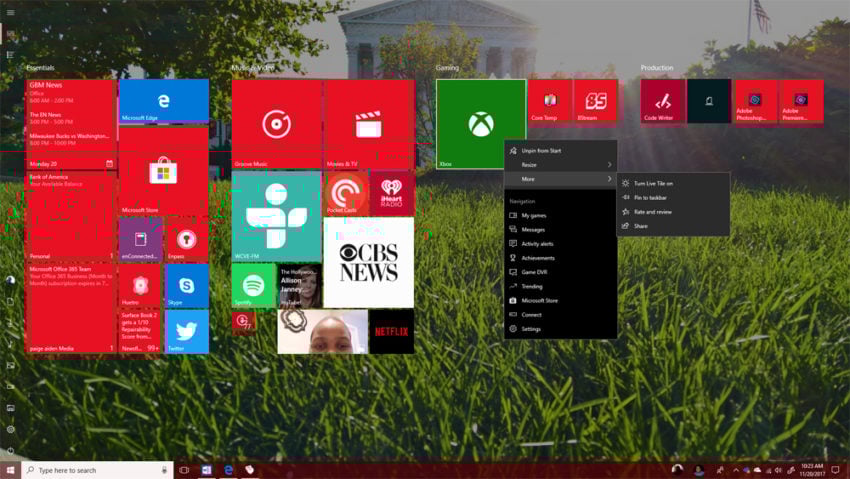Select Unpin from Start
Image resolution: width=850 pixels, height=479 pixels.
tap(561, 151)
